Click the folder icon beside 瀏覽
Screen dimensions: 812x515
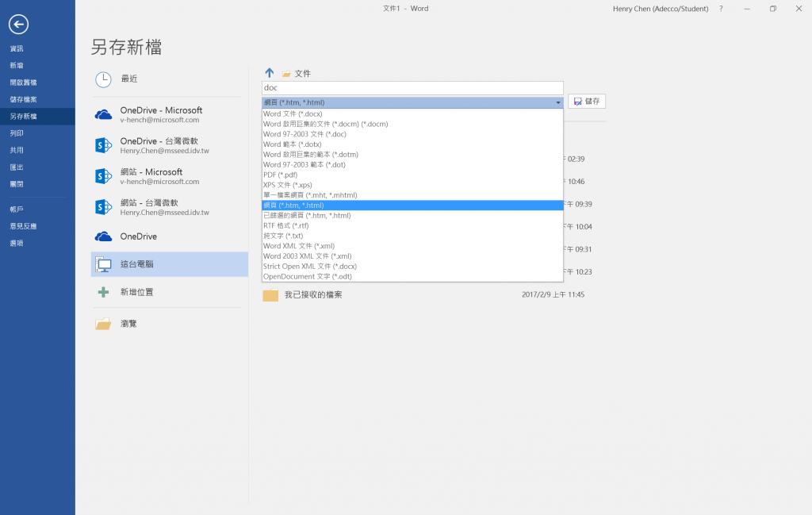(104, 324)
